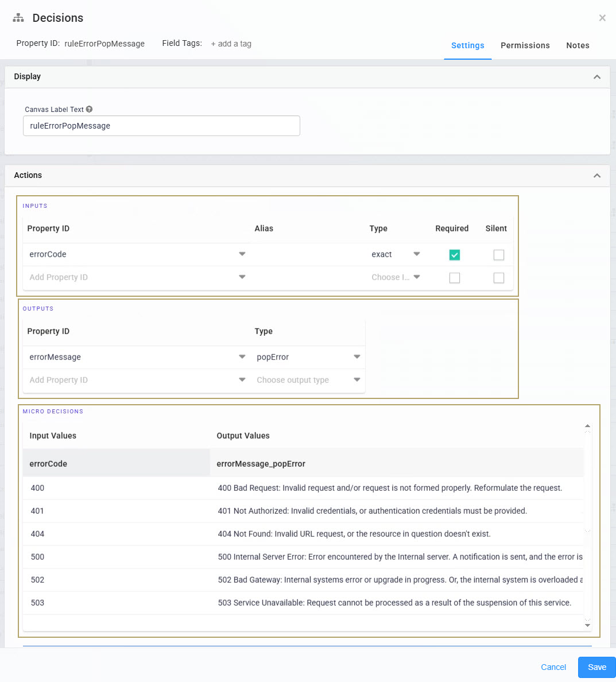The width and height of the screenshot is (616, 682).
Task: Click the Decisions hierarchy icon
Action: tap(18, 18)
